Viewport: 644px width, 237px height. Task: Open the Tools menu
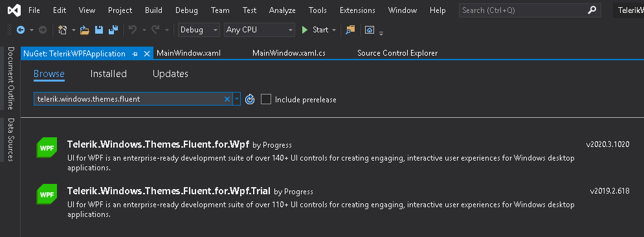click(318, 10)
